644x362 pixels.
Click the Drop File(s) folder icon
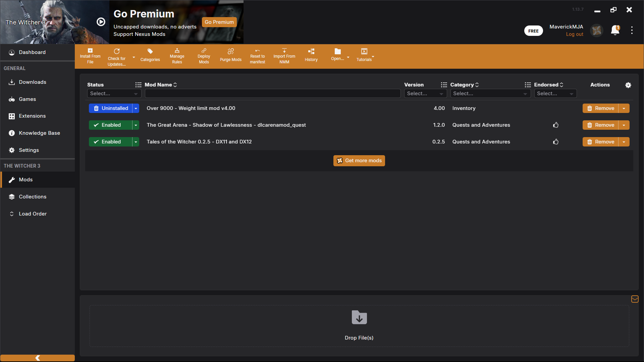(359, 317)
